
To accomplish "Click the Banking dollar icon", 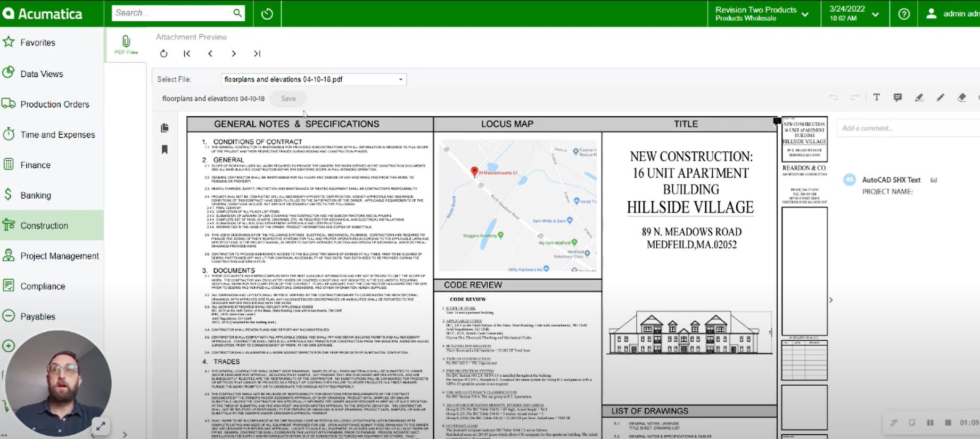I will point(8,194).
